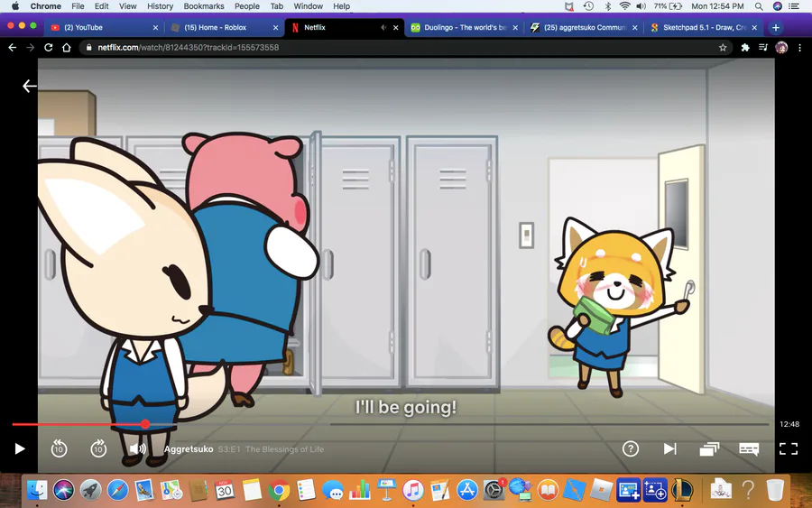Open iTunes from the Dock
This screenshot has height=508, width=812.
pos(412,489)
